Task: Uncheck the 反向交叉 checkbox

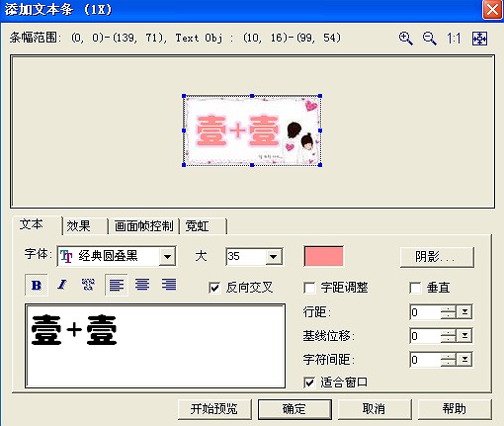Action: click(214, 288)
